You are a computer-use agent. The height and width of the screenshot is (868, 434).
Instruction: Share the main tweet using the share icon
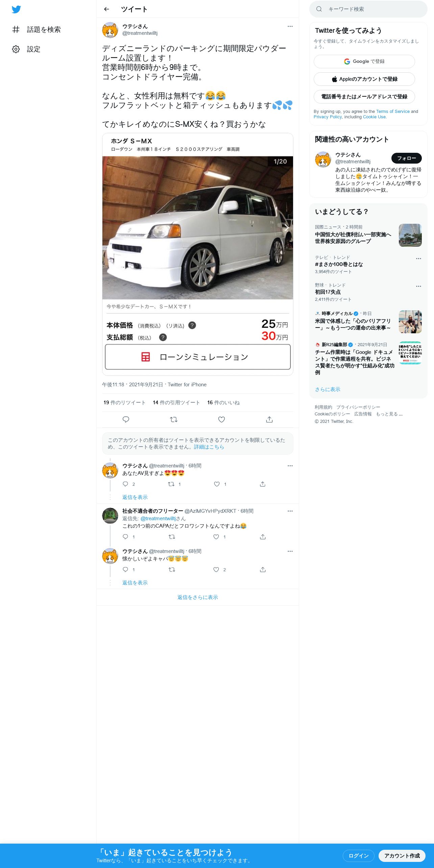click(x=269, y=419)
